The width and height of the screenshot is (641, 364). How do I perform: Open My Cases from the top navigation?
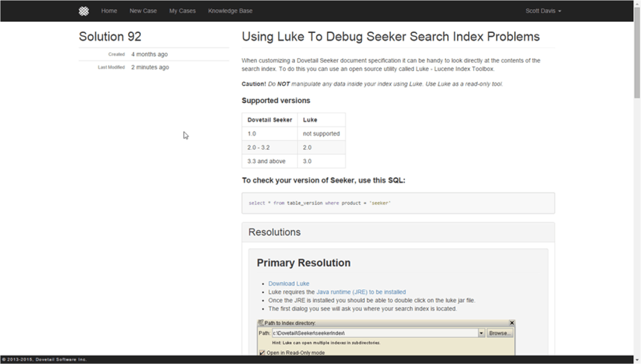(x=182, y=10)
